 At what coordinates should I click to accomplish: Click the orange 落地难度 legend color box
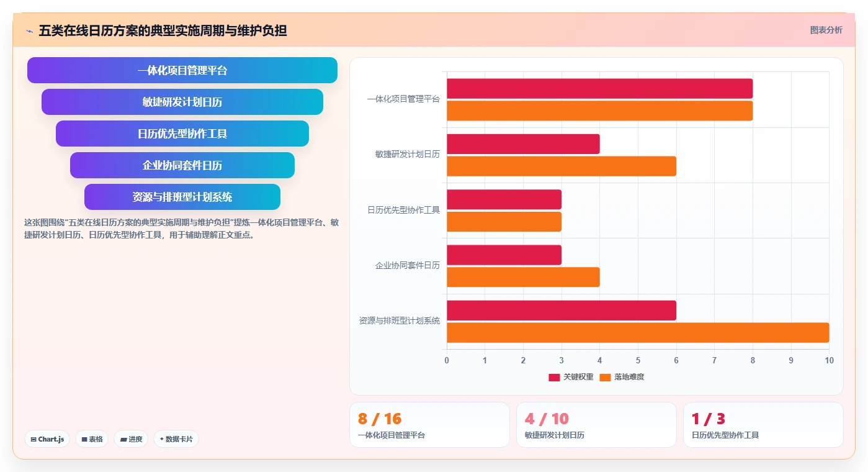605,377
